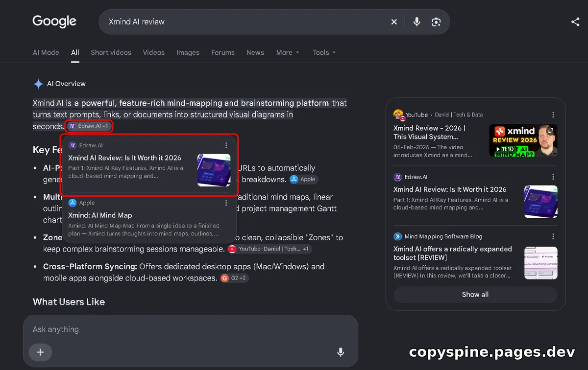Click the Google logo

[x=54, y=22]
